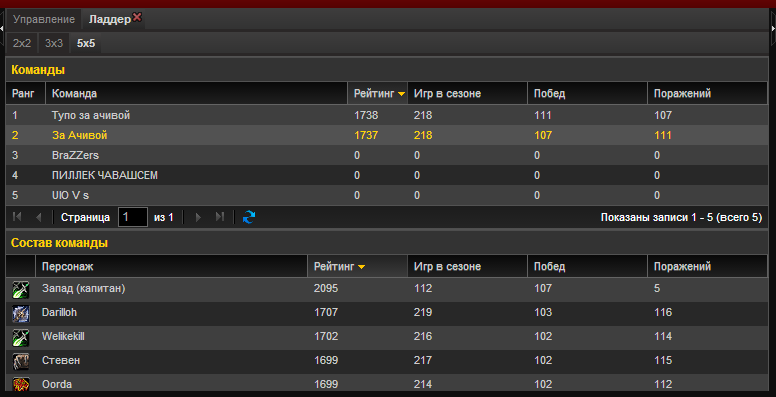Sort members by Поражений column header
Screen dimensions: 776x397
708,267
